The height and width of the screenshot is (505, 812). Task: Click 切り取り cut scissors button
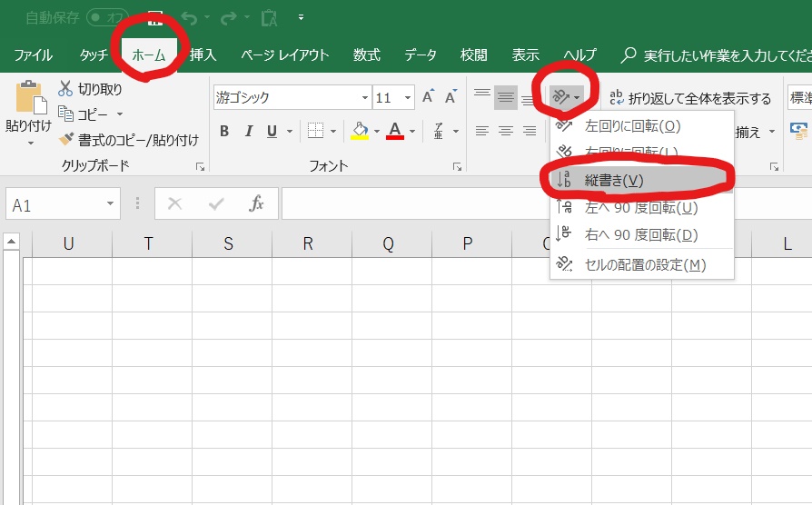pyautogui.click(x=90, y=89)
